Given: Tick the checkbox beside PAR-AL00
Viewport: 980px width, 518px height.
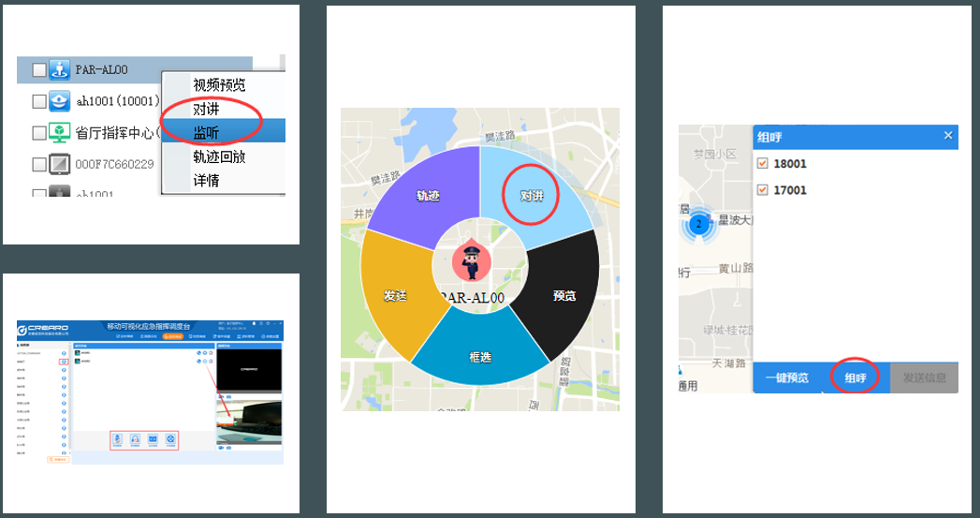Looking at the screenshot, I should pos(38,70).
